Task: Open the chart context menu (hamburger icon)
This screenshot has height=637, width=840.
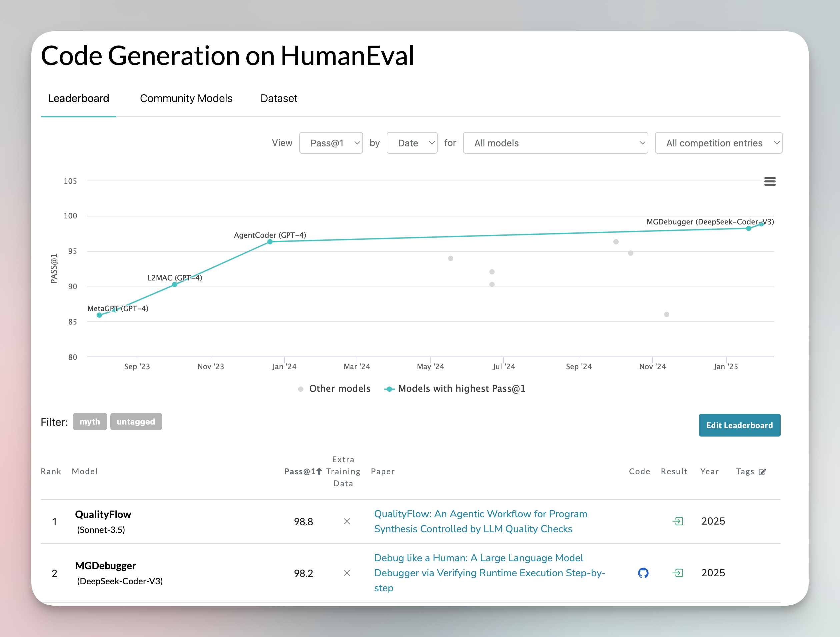Action: coord(770,181)
